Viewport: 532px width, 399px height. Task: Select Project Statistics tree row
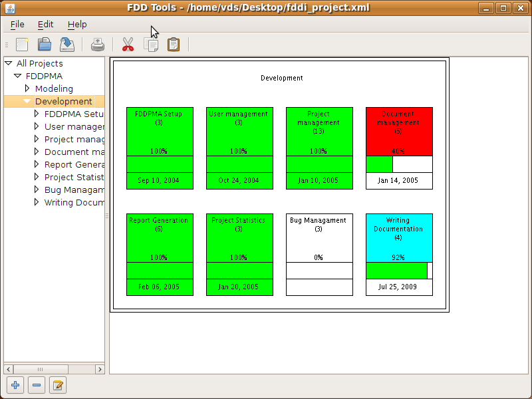[74, 177]
